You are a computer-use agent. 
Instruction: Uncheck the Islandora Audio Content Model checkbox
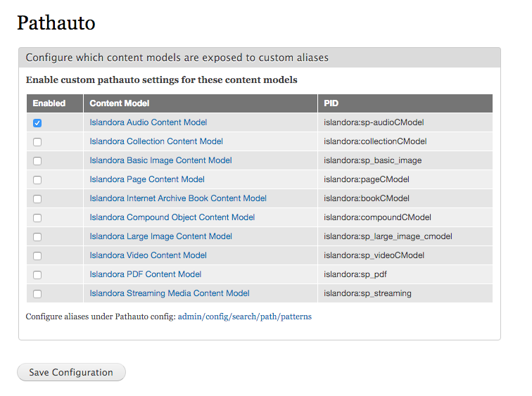pos(37,123)
